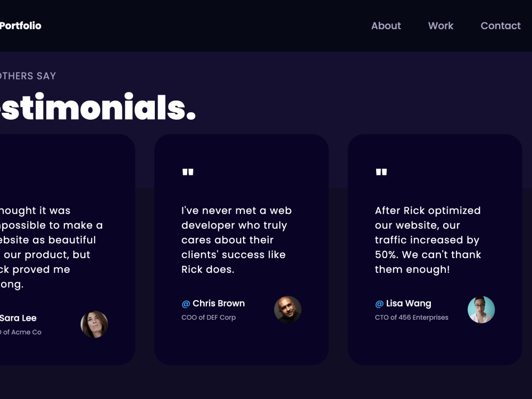
Task: Select Chris Brown's name label
Action: click(x=219, y=303)
